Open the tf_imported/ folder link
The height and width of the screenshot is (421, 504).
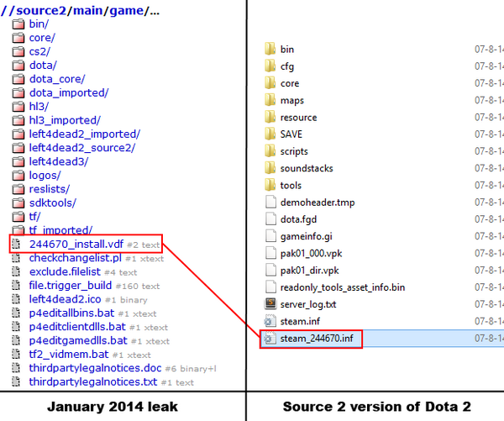click(x=60, y=230)
